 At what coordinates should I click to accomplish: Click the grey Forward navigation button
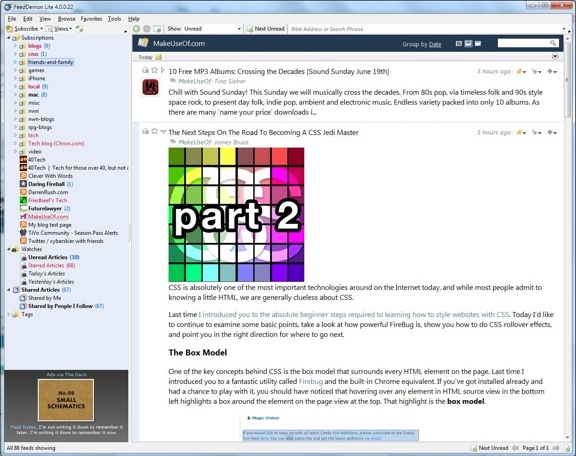tap(147, 29)
